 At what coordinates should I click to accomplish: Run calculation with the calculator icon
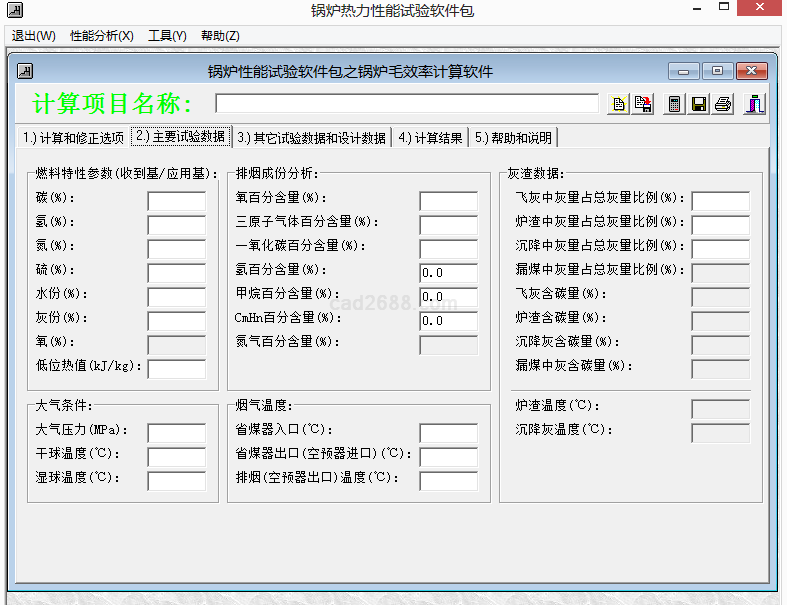pyautogui.click(x=675, y=104)
